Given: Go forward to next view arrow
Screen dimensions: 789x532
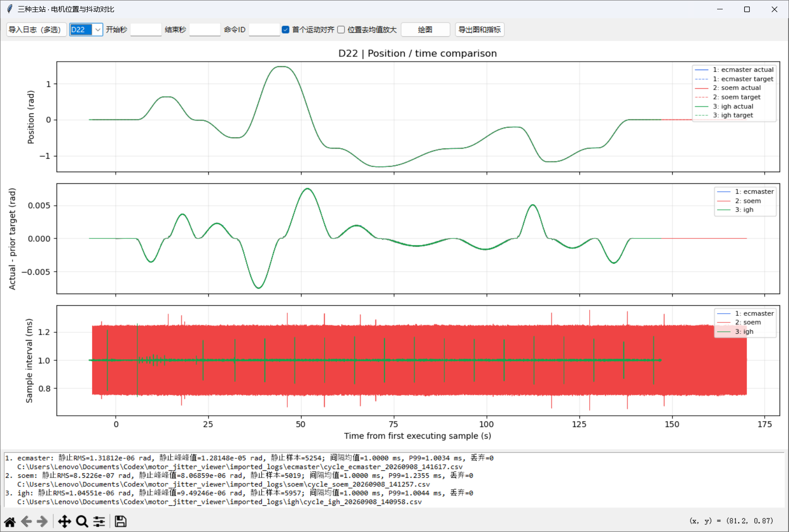Looking at the screenshot, I should [x=42, y=522].
